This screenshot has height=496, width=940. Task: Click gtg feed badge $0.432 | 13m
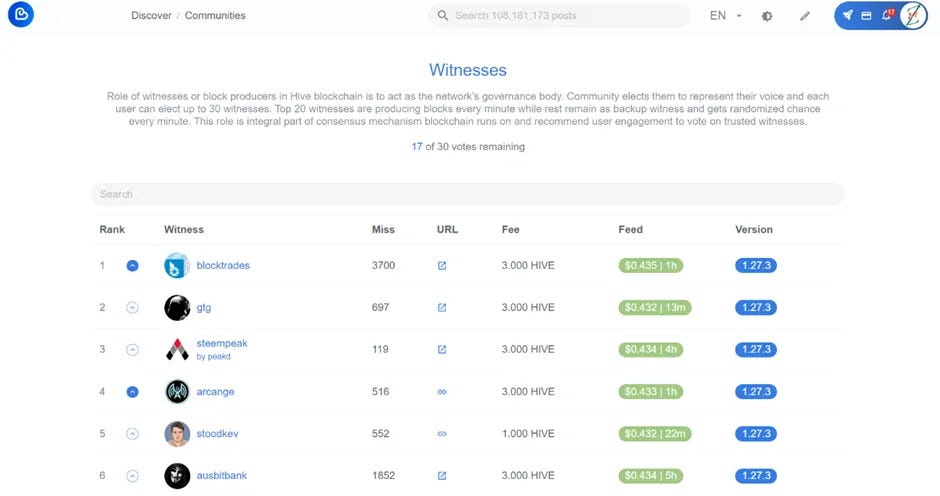[655, 308]
